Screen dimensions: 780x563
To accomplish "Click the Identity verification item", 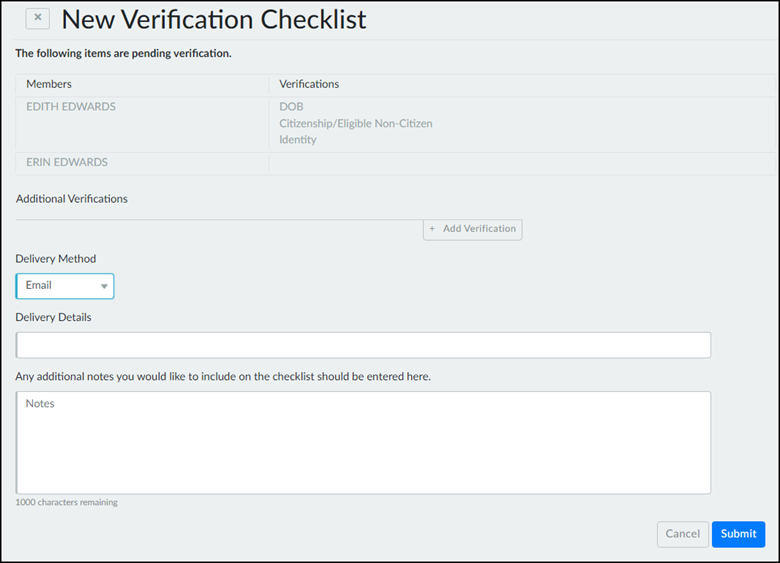I will pos(298,140).
